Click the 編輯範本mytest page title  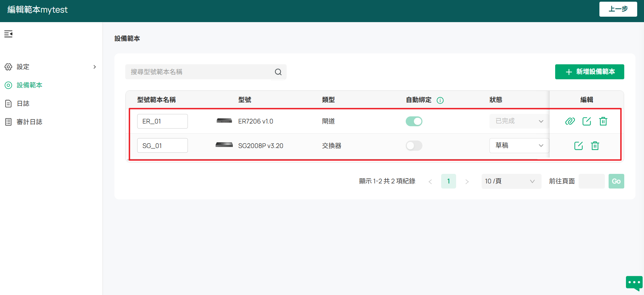coord(37,10)
